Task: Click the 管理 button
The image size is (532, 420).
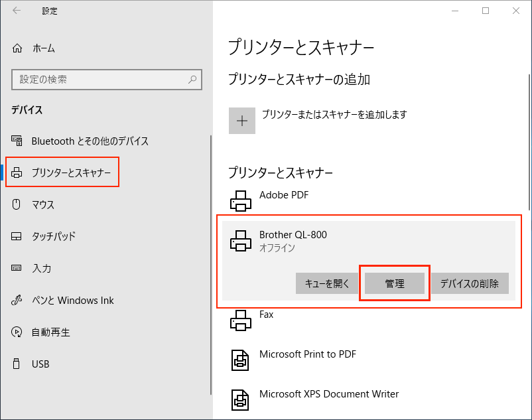Action: coord(395,283)
